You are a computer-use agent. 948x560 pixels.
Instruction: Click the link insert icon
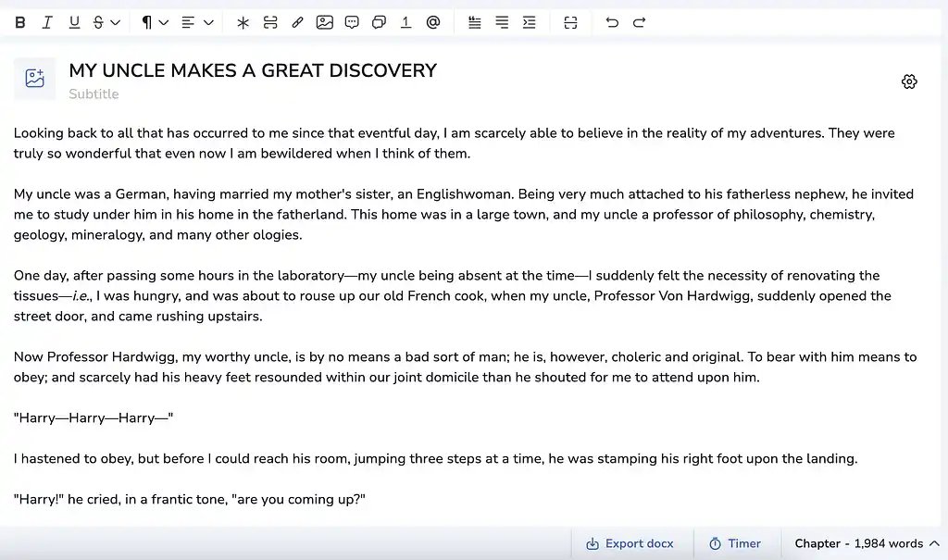point(297,22)
